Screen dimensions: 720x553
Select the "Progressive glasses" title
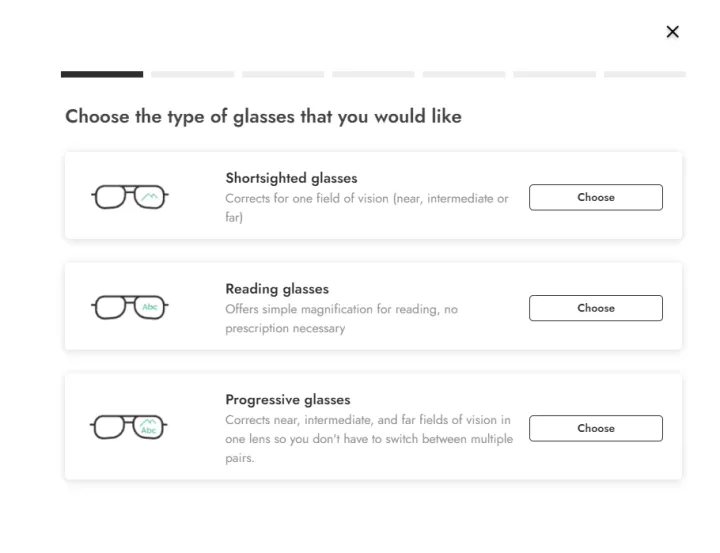point(288,400)
